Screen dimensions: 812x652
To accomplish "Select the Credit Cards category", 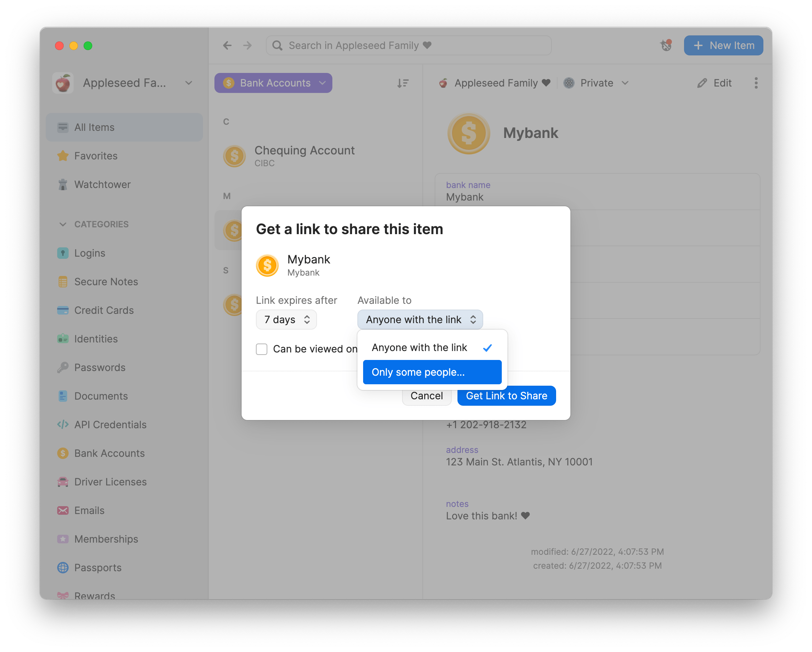I will pos(124,310).
